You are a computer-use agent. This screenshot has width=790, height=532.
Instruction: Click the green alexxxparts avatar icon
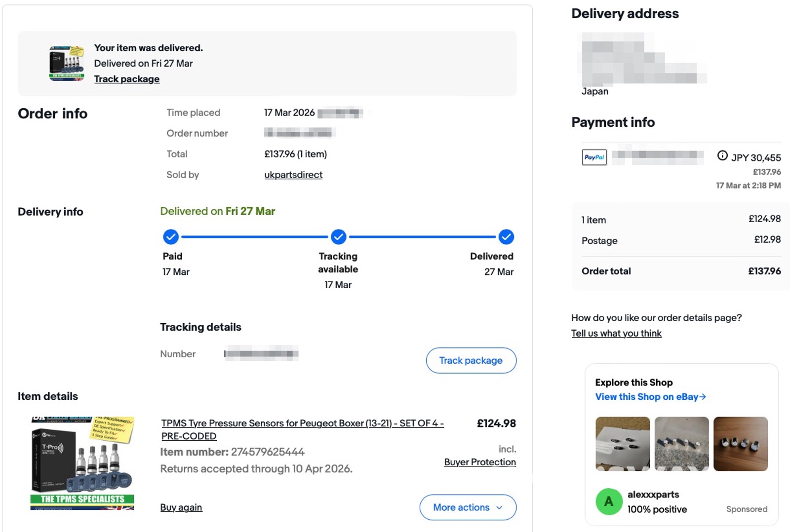[609, 501]
